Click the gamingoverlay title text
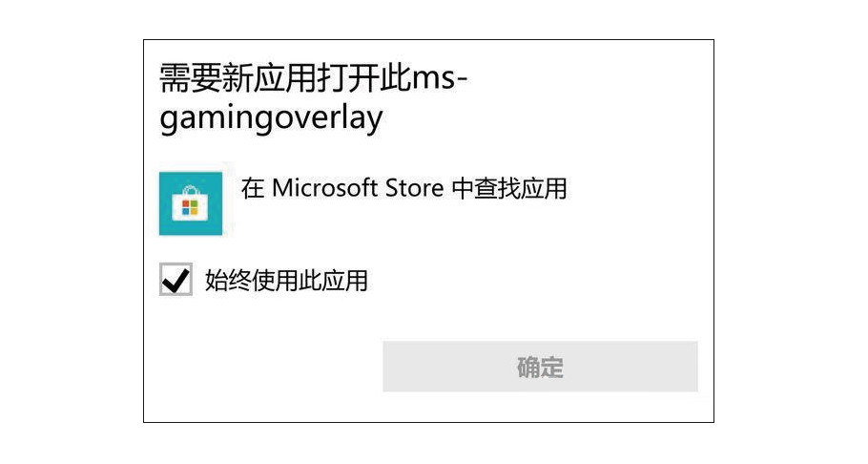This screenshot has width=868, height=464. [x=271, y=118]
